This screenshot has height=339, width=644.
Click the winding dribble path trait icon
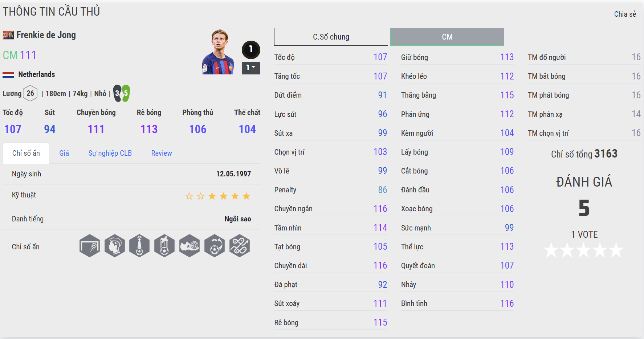pos(240,246)
